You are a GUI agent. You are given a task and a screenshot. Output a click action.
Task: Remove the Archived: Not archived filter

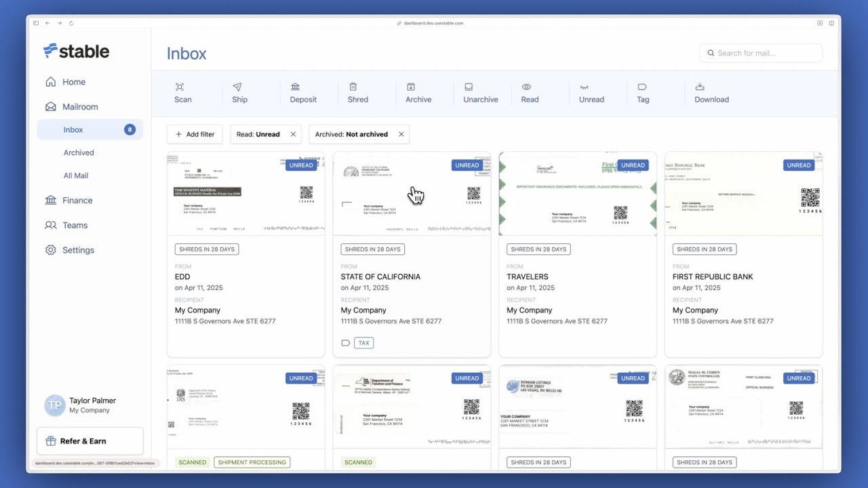[401, 134]
